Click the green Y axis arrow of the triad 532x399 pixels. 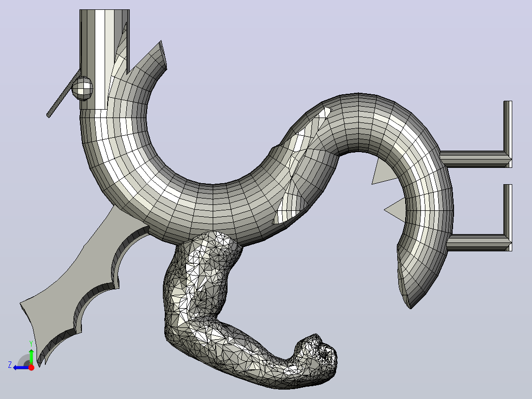point(31,356)
